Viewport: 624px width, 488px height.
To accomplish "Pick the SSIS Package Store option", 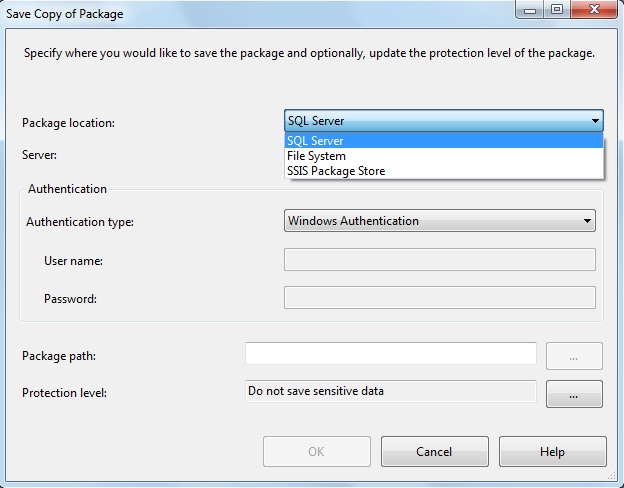I will (x=336, y=171).
